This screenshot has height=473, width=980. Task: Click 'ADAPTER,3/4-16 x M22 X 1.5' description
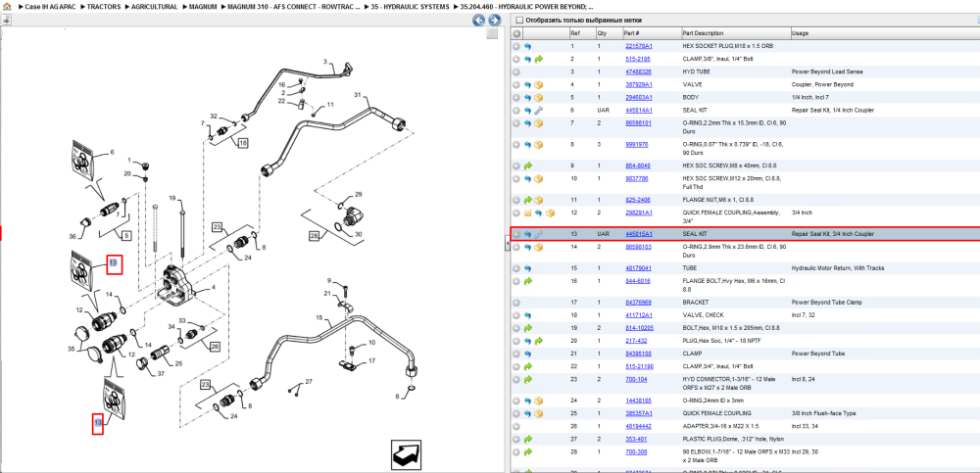pos(718,427)
